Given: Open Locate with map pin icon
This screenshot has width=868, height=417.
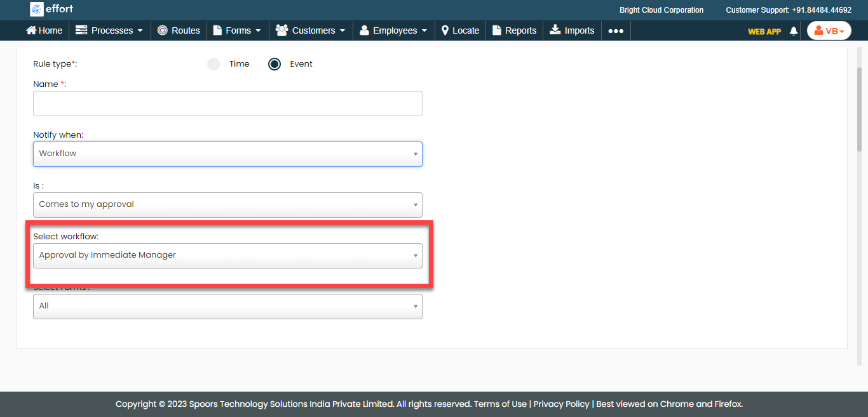Looking at the screenshot, I should 460,30.
